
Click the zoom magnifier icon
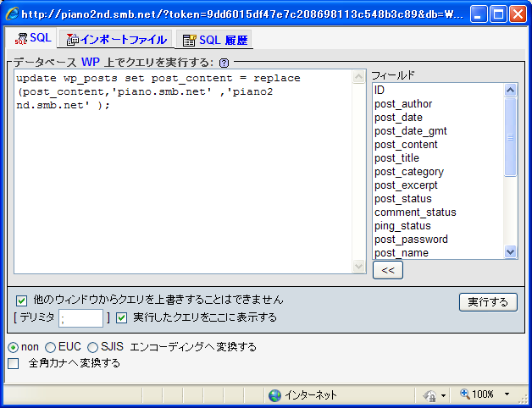point(465,394)
